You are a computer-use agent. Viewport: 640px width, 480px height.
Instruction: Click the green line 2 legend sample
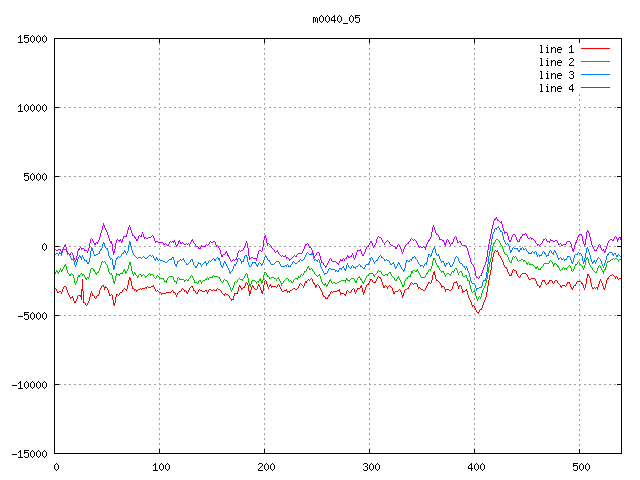595,62
